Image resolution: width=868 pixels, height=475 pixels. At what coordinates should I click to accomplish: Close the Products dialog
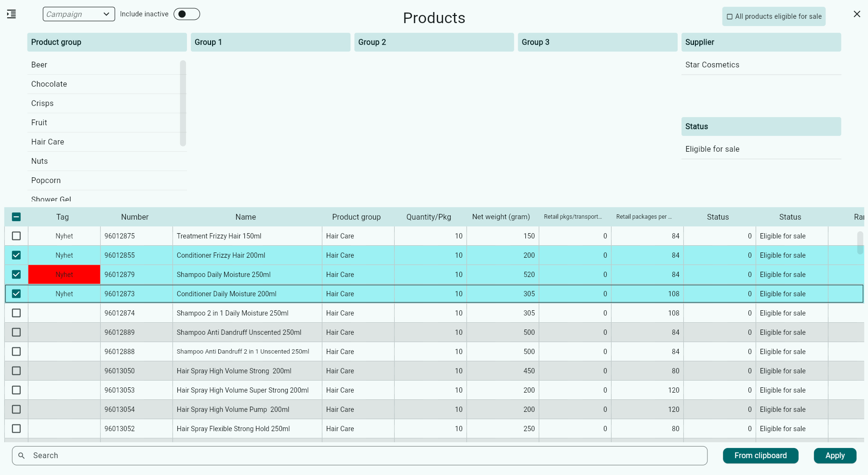pyautogui.click(x=856, y=14)
